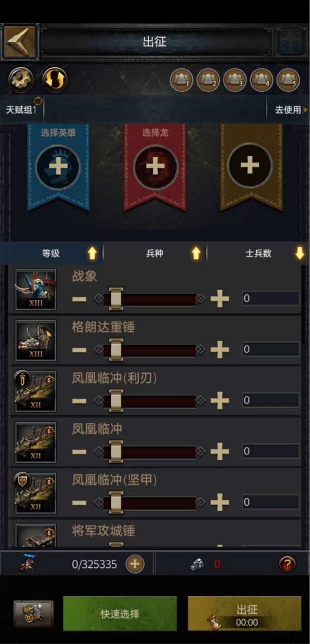310x644 pixels.
Task: Increase 战象 troop count with plus
Action: tap(220, 298)
